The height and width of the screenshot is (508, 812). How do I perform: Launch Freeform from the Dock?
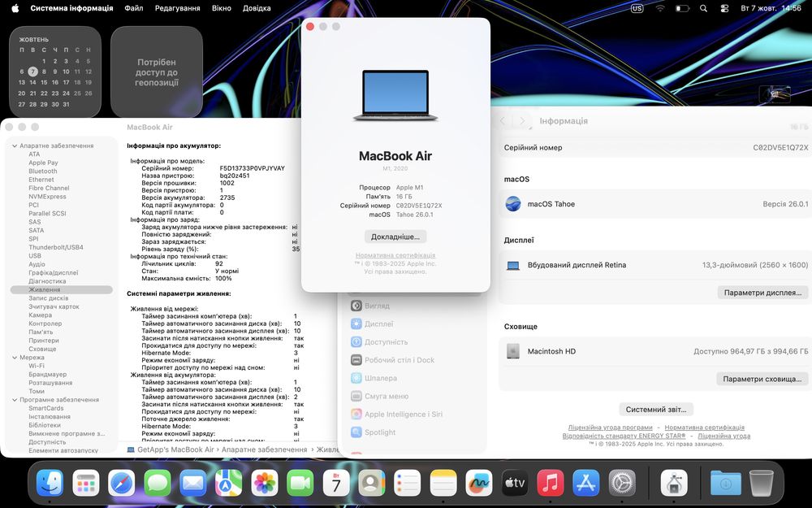click(479, 484)
